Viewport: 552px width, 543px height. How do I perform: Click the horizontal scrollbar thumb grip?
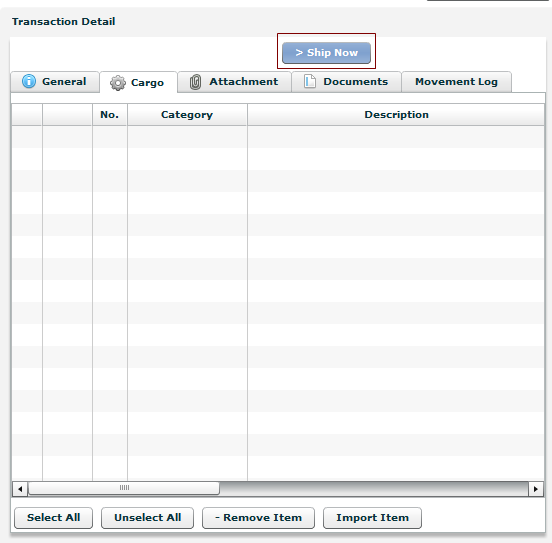[x=124, y=488]
